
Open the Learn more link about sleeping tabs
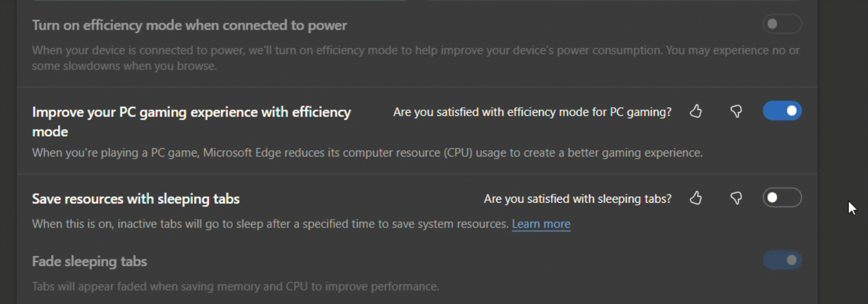pos(541,224)
